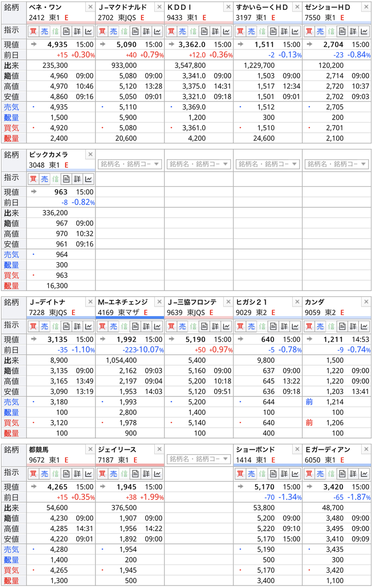Remove カンダ with its × button

[366, 302]
